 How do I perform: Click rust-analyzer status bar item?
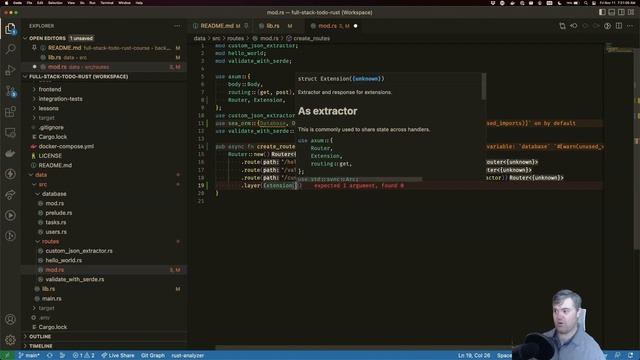click(x=188, y=356)
